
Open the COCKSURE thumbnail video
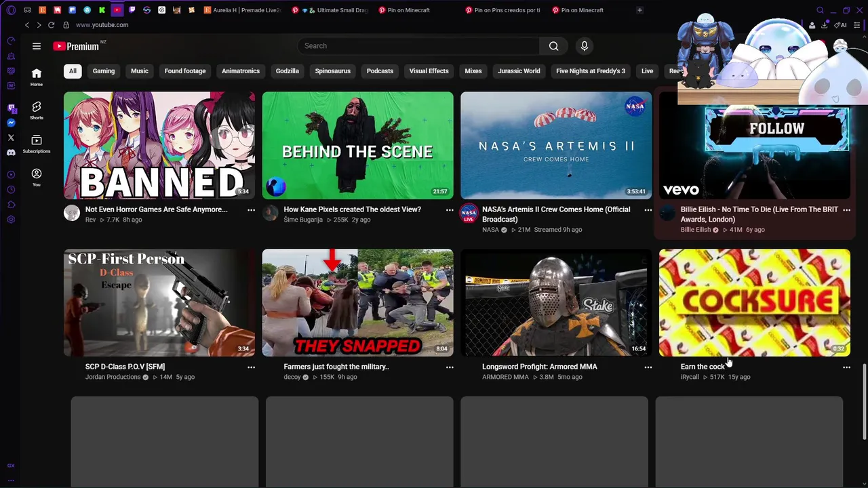(754, 303)
